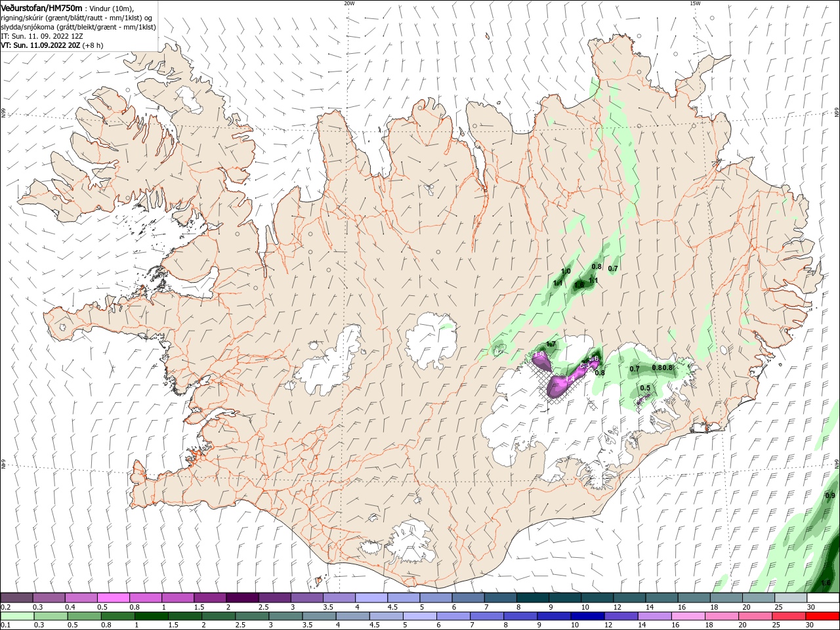Click bright pink swatch between 0.5 and 0.8
The height and width of the screenshot is (630, 840).
click(x=113, y=598)
